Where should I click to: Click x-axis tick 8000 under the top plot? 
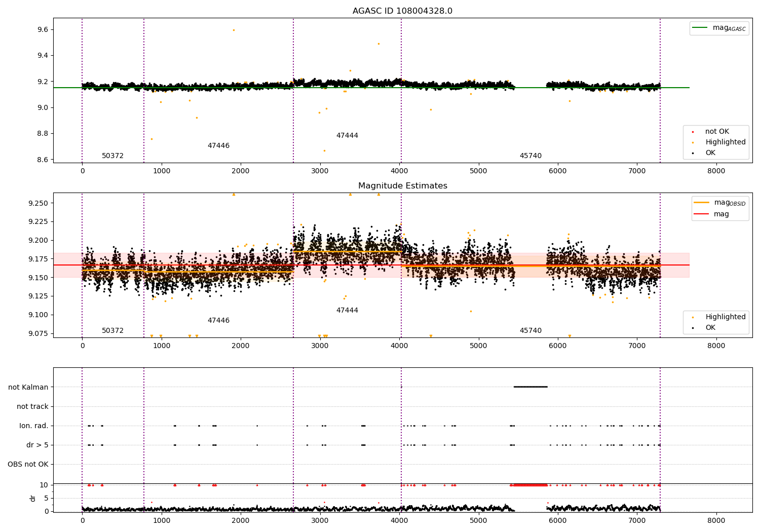click(716, 171)
